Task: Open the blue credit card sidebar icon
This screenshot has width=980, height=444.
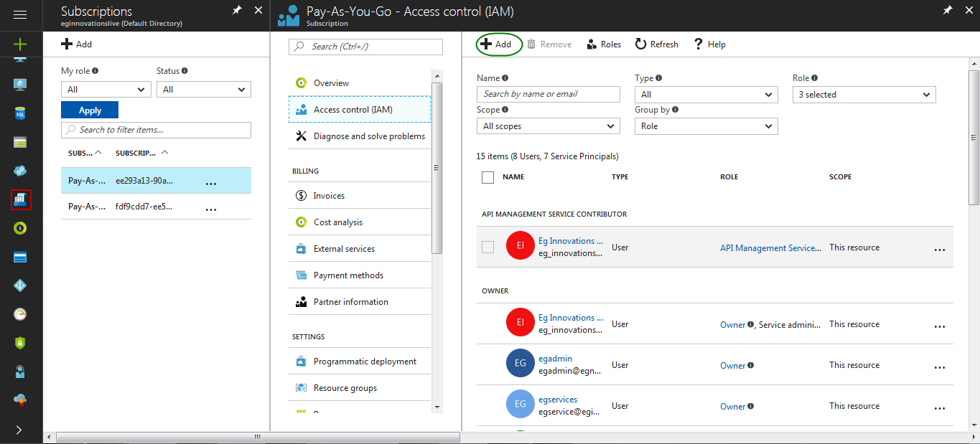Action: [20, 257]
